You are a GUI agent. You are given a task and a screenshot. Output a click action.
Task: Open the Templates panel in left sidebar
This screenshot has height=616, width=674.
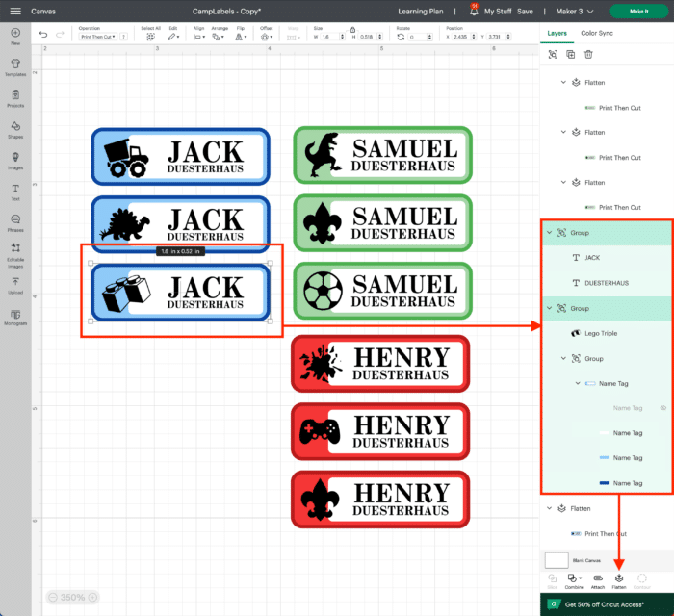(x=15, y=65)
